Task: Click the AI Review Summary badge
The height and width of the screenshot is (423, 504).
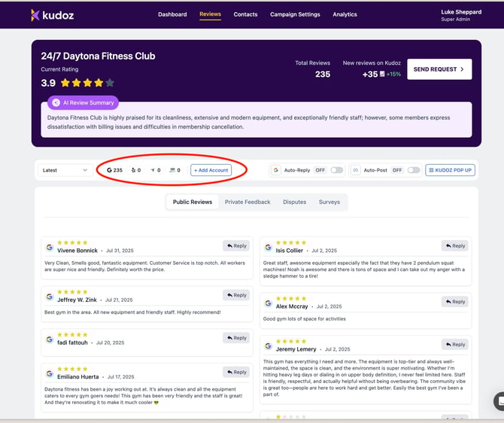Action: tap(83, 102)
